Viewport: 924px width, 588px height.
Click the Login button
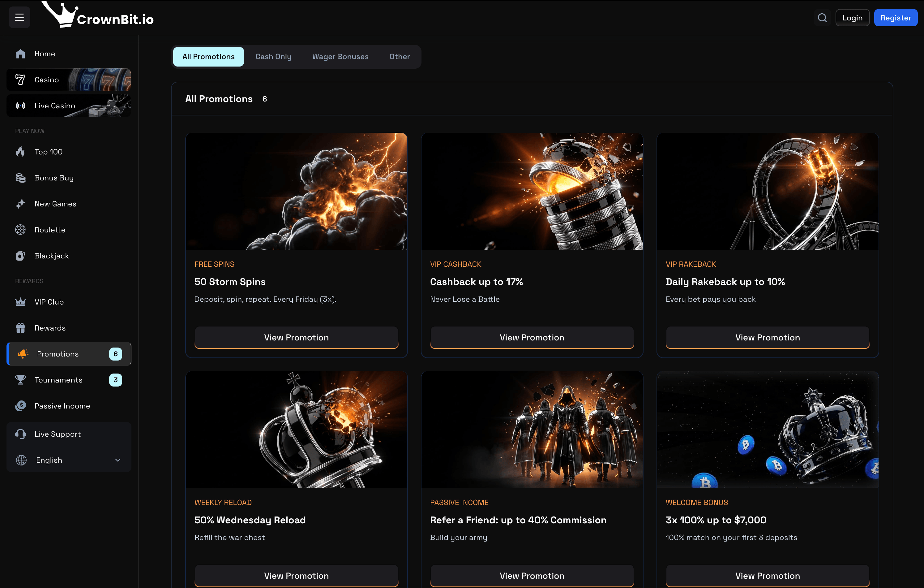(852, 18)
